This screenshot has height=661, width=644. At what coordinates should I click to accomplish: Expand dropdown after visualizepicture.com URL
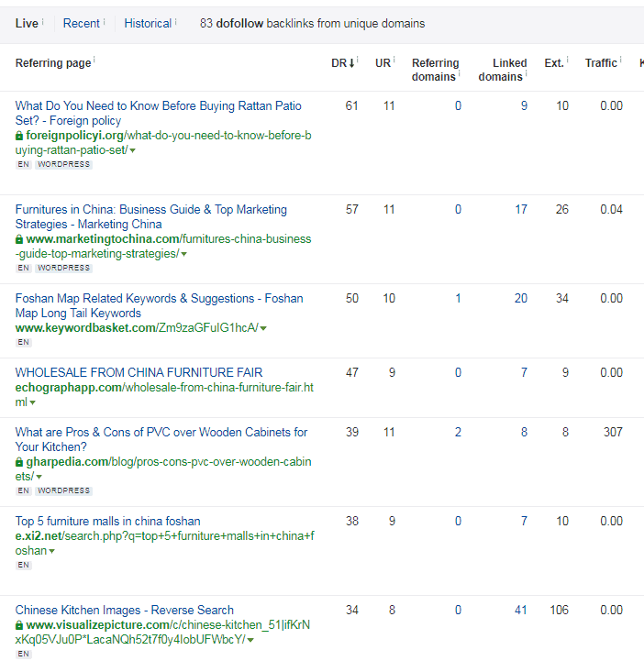point(250,640)
